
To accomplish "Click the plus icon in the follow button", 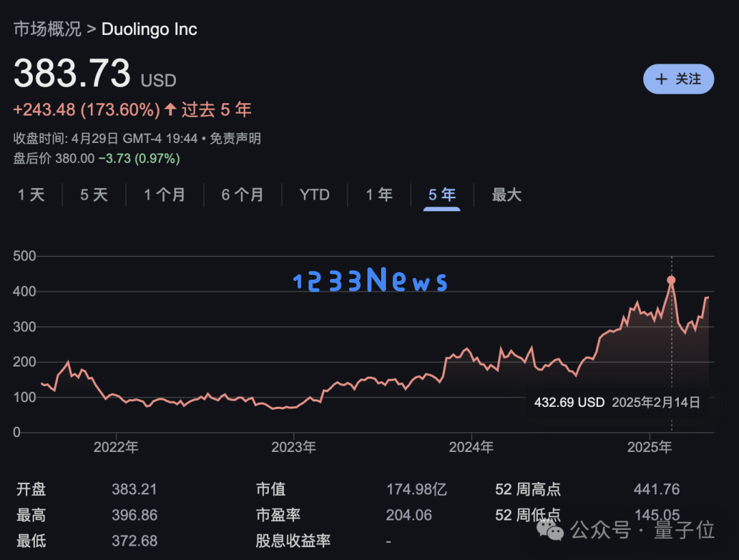I will (x=661, y=79).
